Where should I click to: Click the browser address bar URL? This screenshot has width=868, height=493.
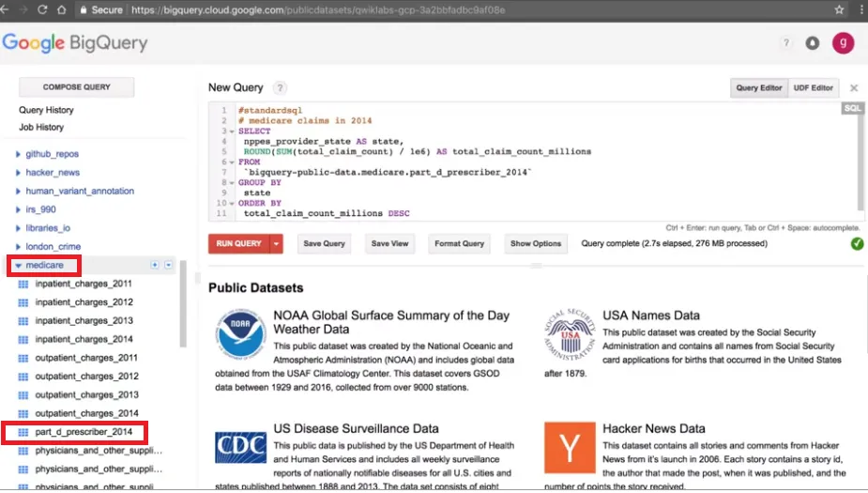[x=318, y=10]
